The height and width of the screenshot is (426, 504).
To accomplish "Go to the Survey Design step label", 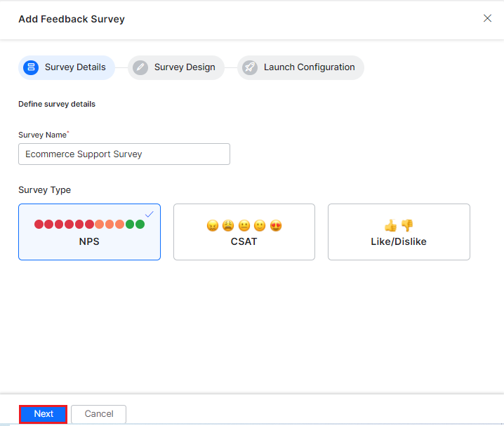I will coord(185,67).
